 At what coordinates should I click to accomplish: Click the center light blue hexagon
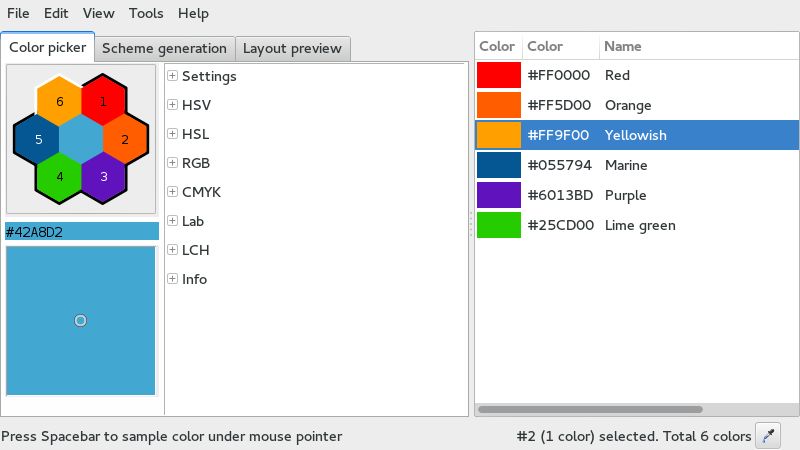coord(81,139)
